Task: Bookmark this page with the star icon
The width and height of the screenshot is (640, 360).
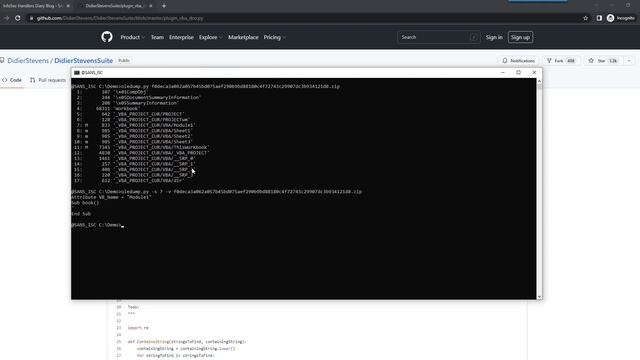Action: tap(586, 18)
